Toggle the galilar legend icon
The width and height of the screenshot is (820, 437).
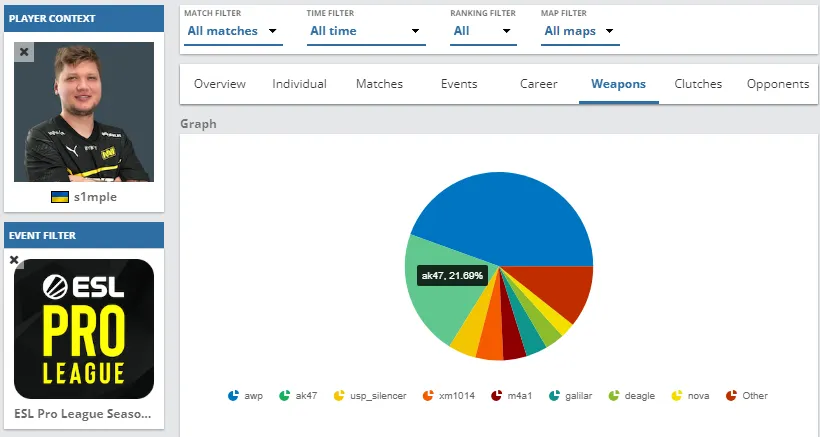(x=554, y=396)
